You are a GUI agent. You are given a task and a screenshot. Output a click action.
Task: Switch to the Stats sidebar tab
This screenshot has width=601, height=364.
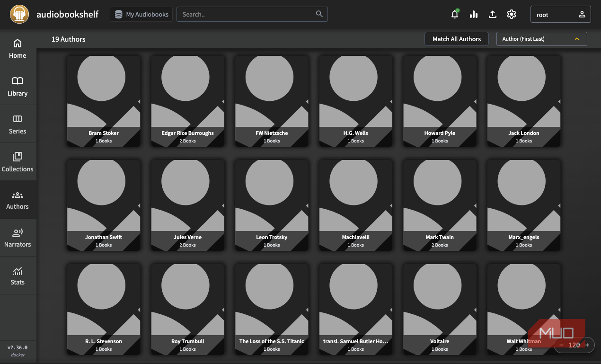(x=18, y=275)
